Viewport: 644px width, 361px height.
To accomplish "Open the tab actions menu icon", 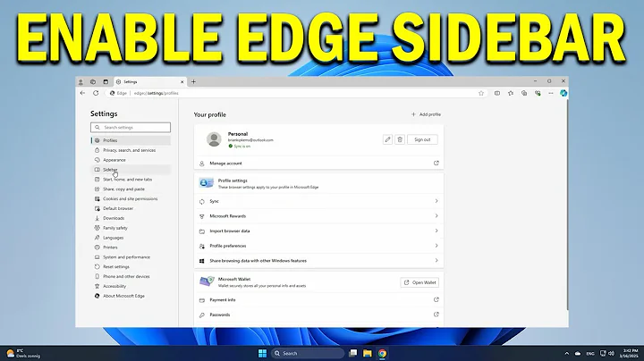I will point(106,81).
